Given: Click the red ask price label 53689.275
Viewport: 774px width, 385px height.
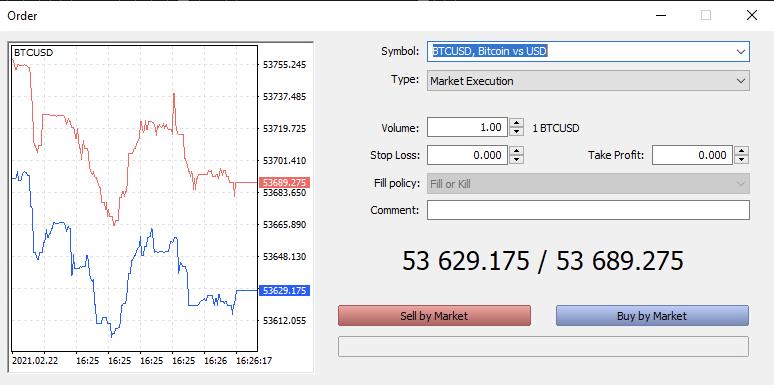Looking at the screenshot, I should 284,183.
